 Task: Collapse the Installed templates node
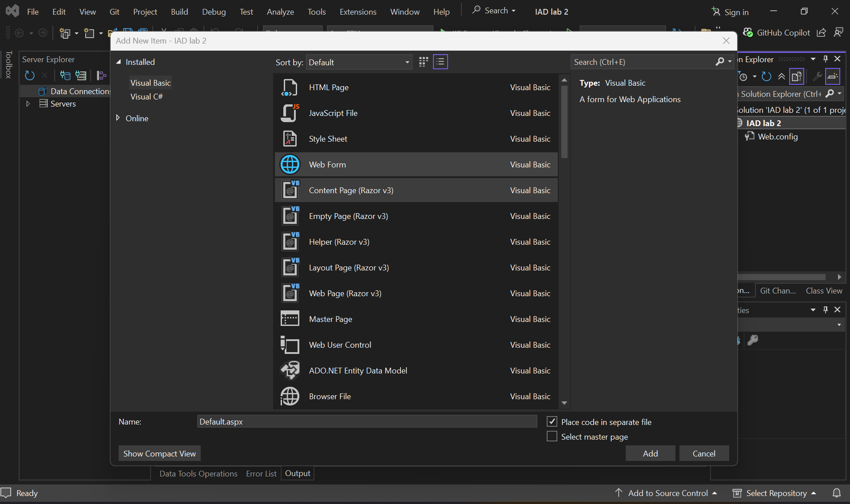pyautogui.click(x=119, y=62)
